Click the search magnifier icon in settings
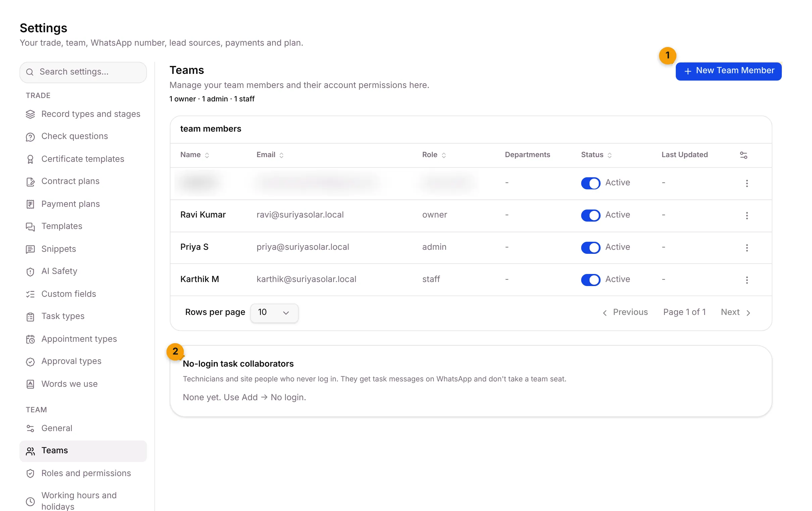This screenshot has width=812, height=511. 30,72
